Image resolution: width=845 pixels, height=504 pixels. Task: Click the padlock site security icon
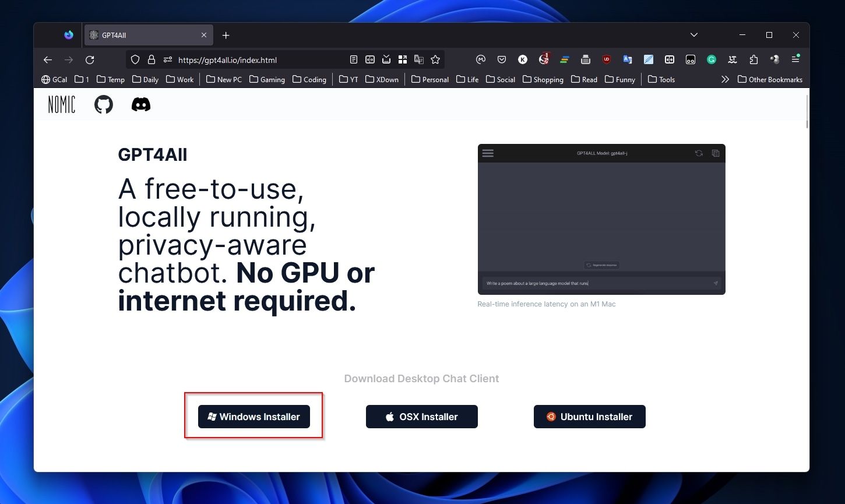click(152, 59)
